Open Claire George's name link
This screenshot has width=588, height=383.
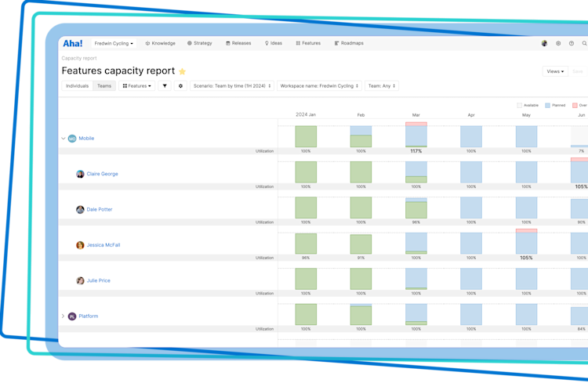coord(103,174)
